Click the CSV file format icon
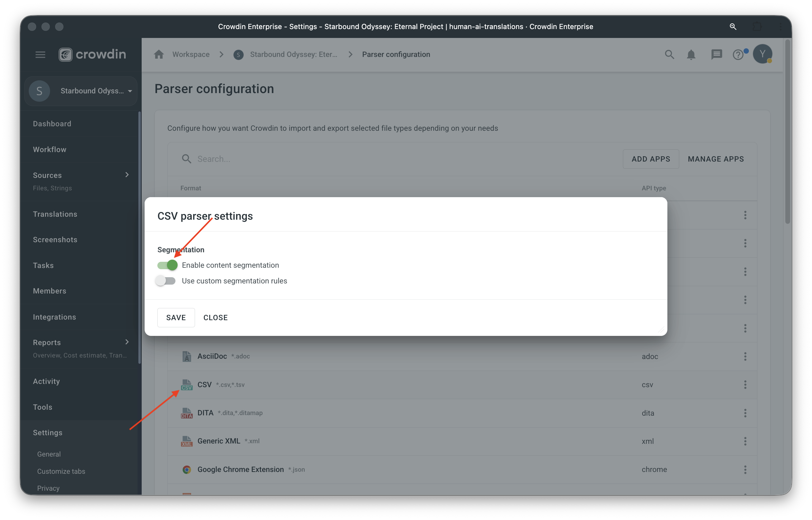 [x=186, y=385]
